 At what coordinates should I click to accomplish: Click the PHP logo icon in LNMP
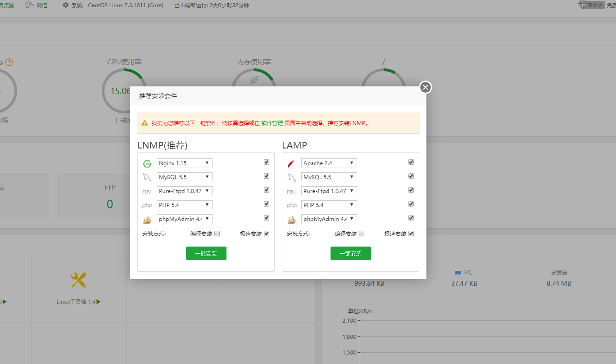coord(147,206)
